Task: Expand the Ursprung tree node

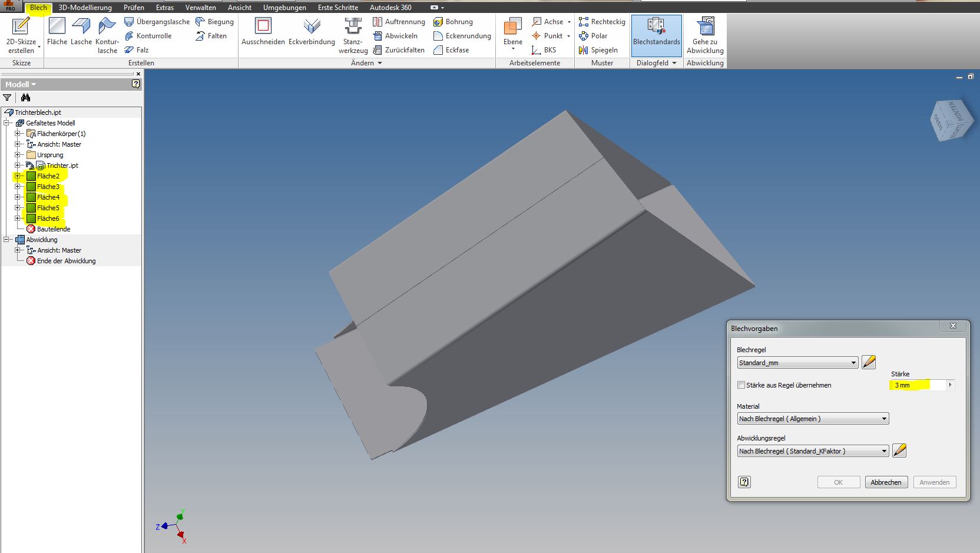Action: pyautogui.click(x=18, y=155)
